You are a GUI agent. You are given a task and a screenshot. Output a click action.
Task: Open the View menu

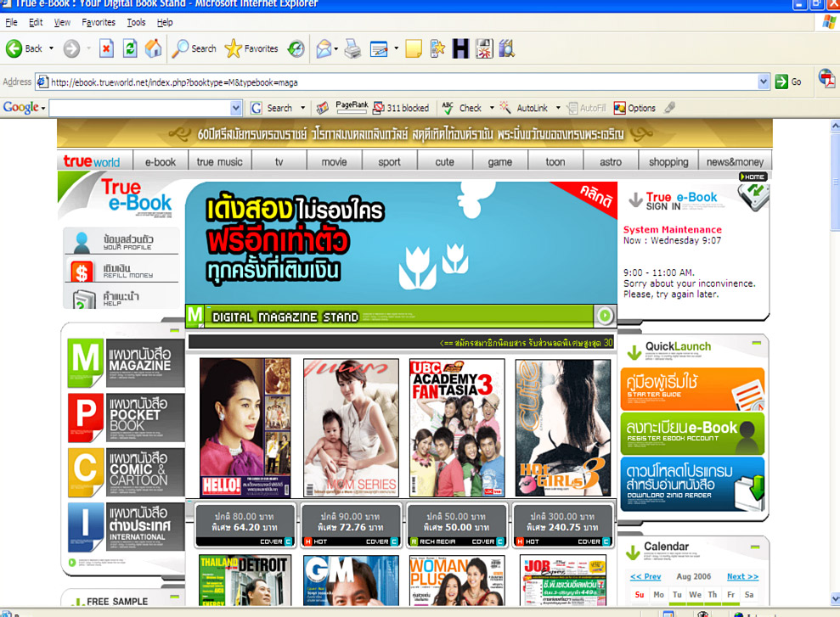pos(62,22)
